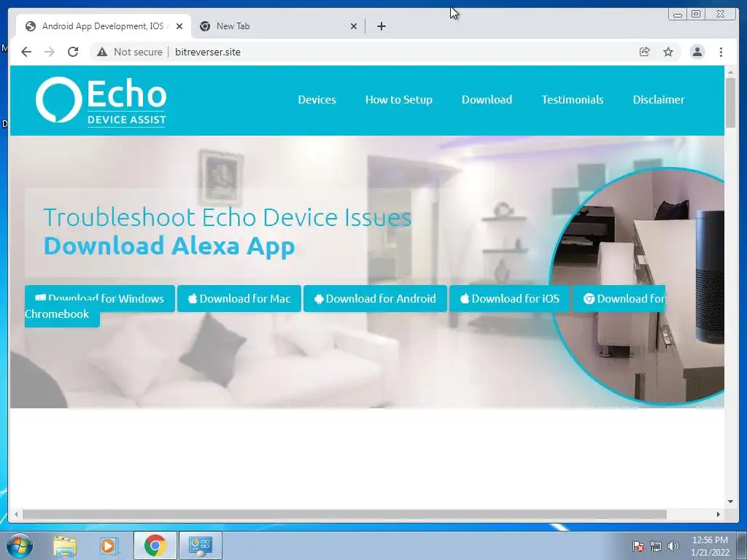Click the Echo Device Assist logo
747x560 pixels.
101,101
